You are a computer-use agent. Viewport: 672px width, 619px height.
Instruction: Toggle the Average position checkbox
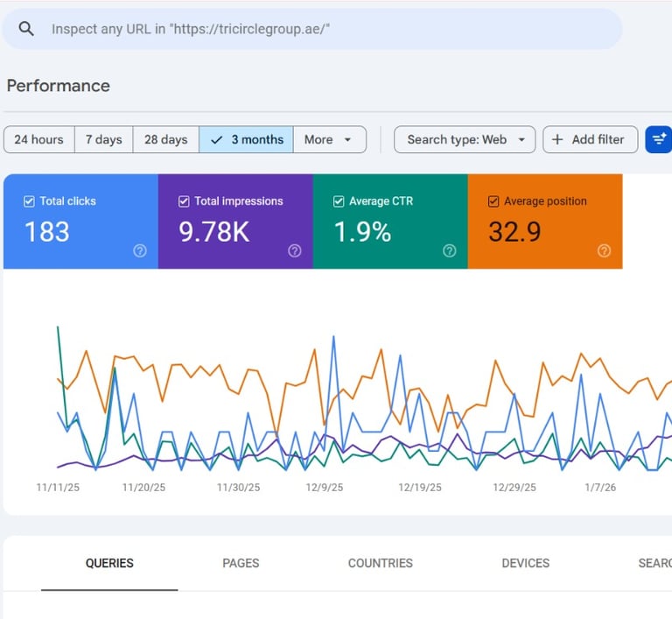[x=493, y=201]
